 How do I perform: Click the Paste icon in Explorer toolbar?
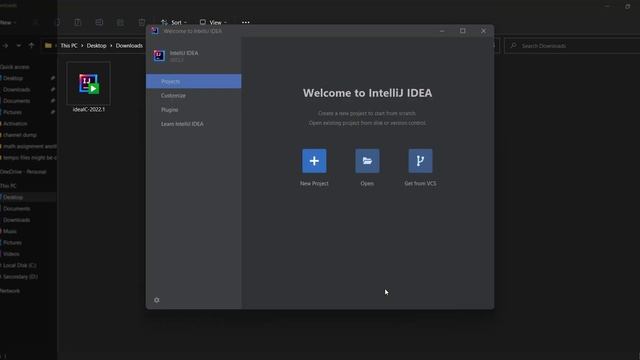pos(78,22)
